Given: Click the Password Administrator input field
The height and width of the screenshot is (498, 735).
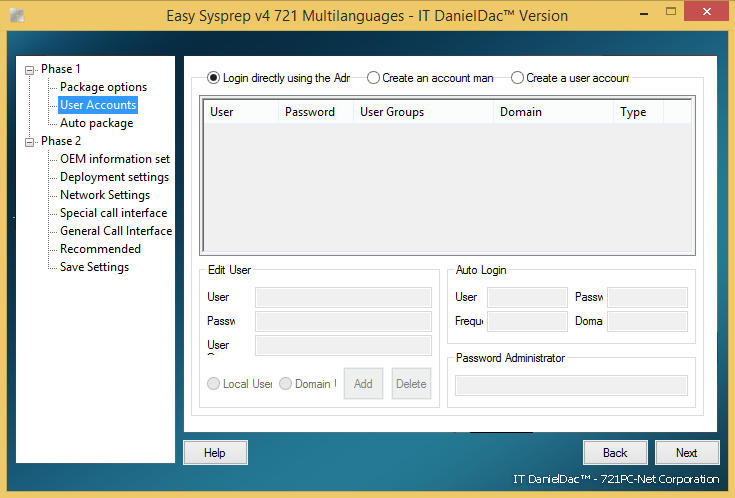Looking at the screenshot, I should [571, 385].
